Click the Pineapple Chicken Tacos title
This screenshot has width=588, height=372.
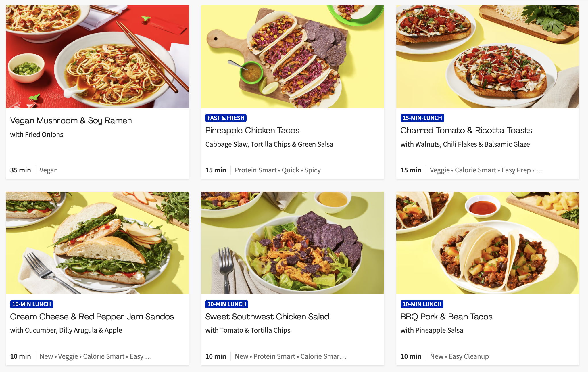pos(252,130)
